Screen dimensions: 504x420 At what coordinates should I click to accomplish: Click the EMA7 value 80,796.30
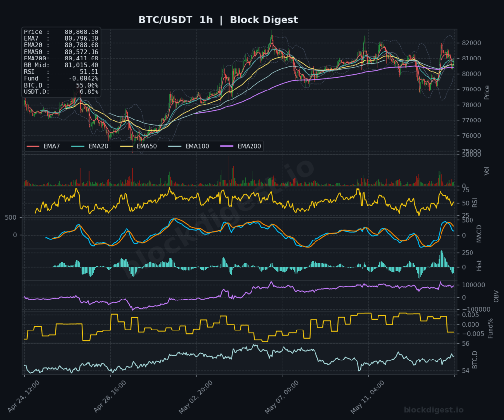click(x=81, y=38)
